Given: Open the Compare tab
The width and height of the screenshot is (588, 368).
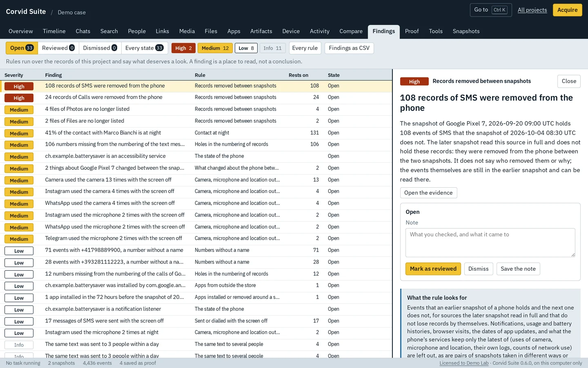Looking at the screenshot, I should click(x=351, y=31).
